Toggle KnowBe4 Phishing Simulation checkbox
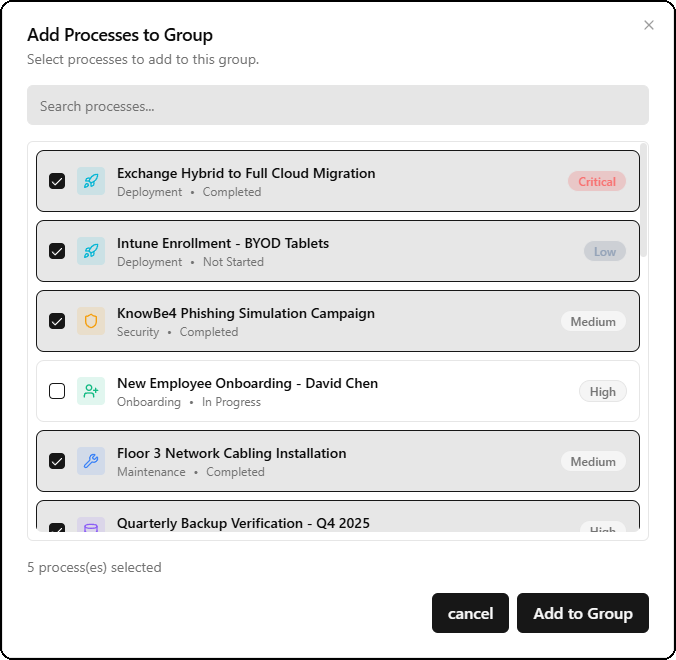Image resolution: width=676 pixels, height=660 pixels. pyautogui.click(x=57, y=321)
